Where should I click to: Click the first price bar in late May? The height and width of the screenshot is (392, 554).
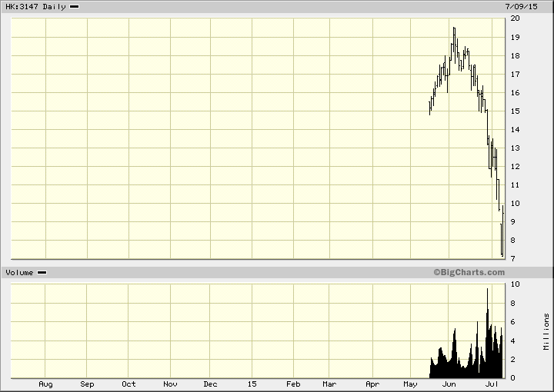(x=429, y=108)
